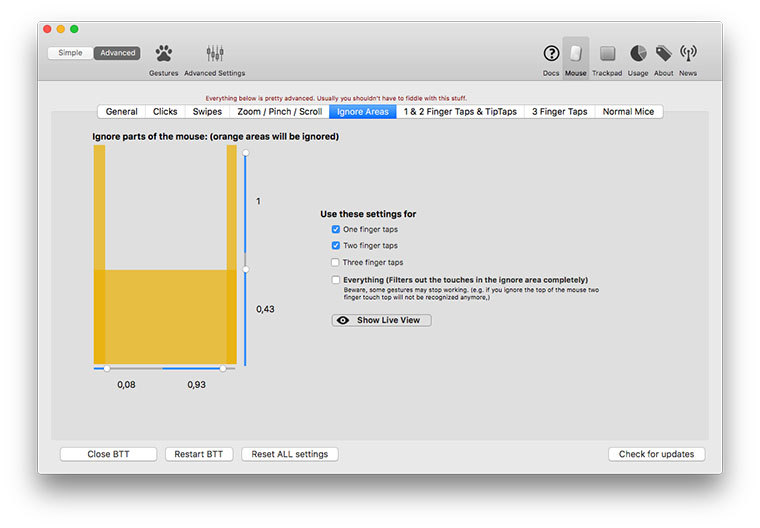Screen dimensions: 760x528
Task: Switch to Simple mode
Action: [x=71, y=53]
